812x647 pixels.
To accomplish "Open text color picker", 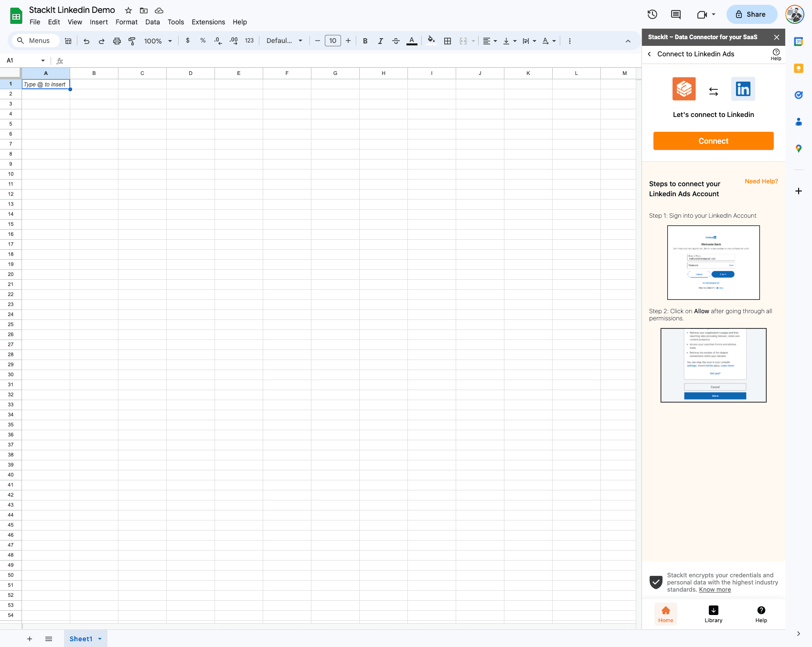I will tap(412, 41).
